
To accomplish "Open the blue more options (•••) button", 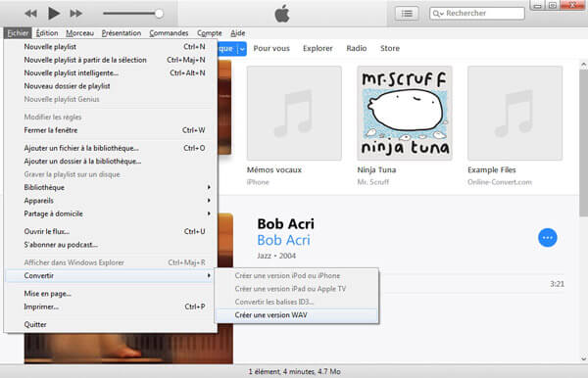I will click(x=548, y=238).
